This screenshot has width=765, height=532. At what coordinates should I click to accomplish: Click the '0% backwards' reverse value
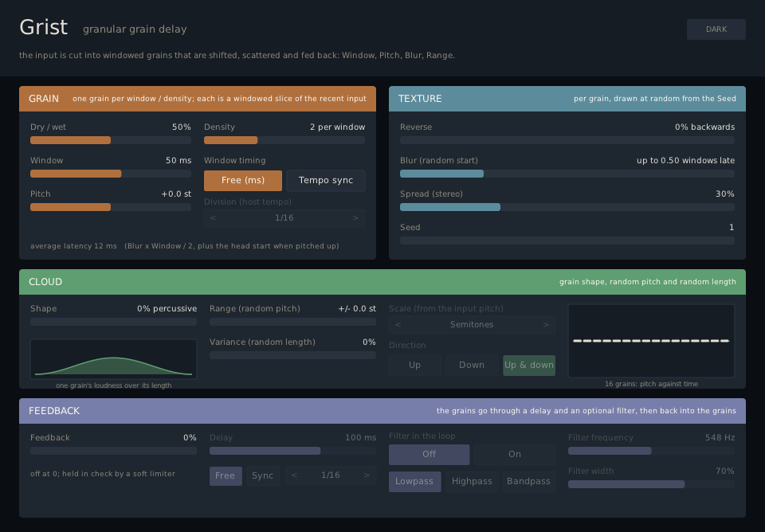(705, 127)
